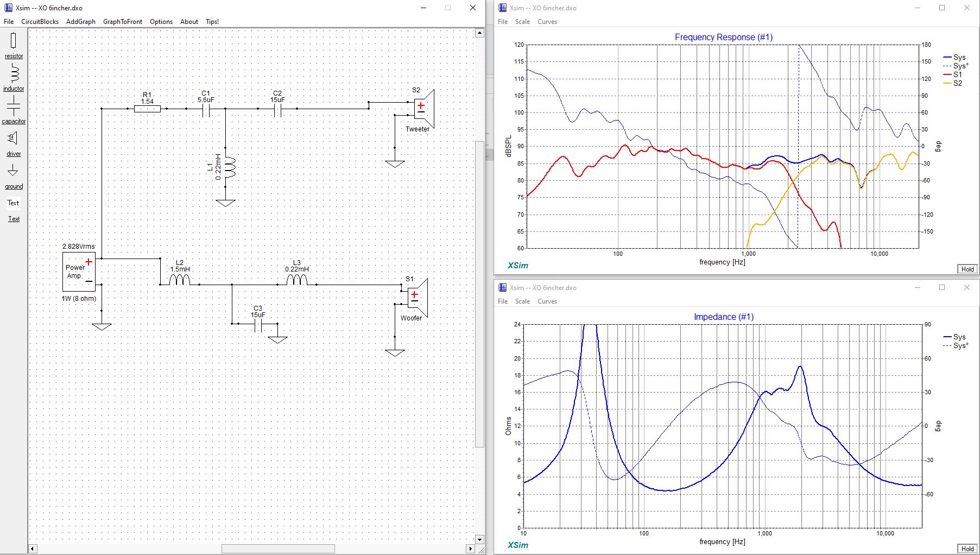Click the 1W (8 ohm) label
The width and height of the screenshot is (980, 555).
coord(79,299)
